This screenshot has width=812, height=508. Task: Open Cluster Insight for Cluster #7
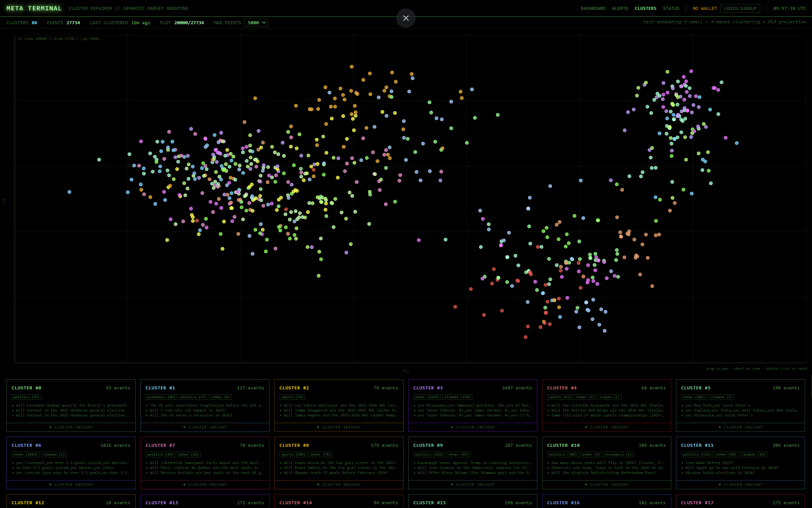click(205, 484)
